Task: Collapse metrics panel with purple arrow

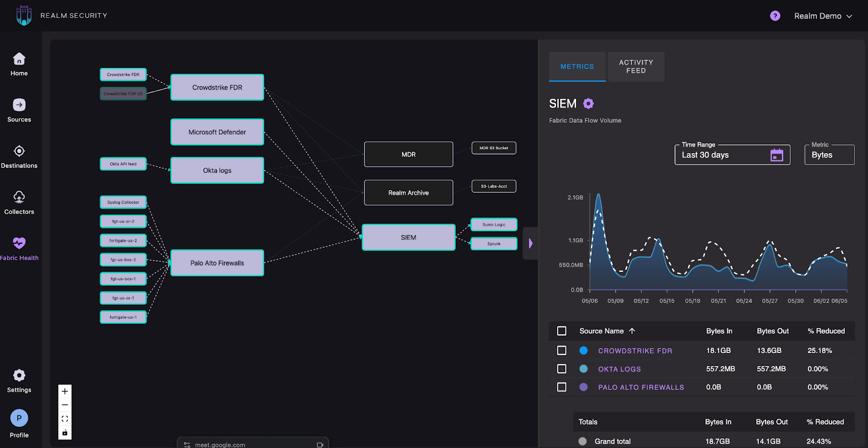Action: click(x=531, y=243)
